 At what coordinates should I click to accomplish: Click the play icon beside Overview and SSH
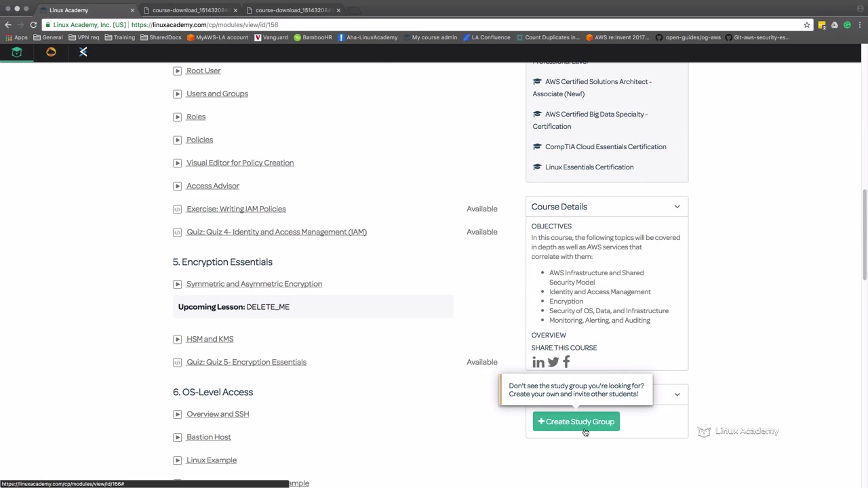pos(177,414)
